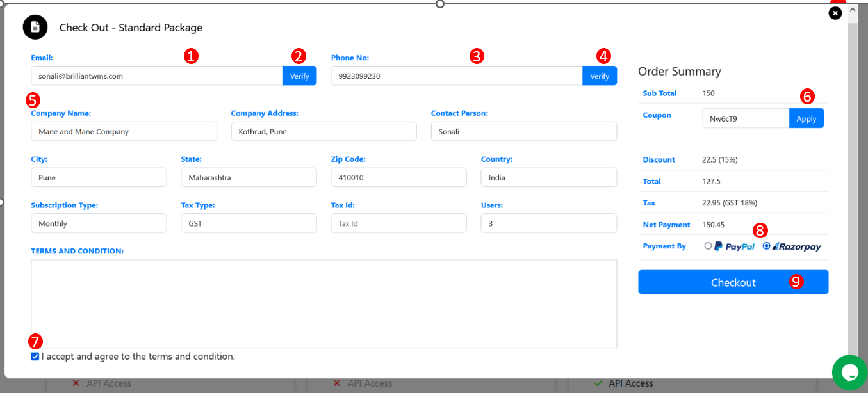Click the scrollbar up arrow
The height and width of the screenshot is (393, 868).
coord(853,10)
